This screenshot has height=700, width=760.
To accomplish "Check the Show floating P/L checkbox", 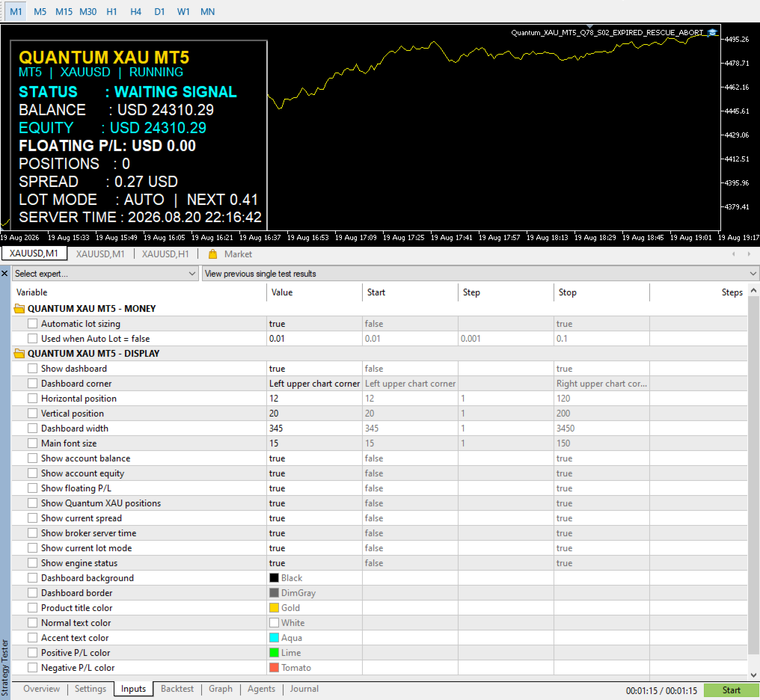I will pos(32,488).
